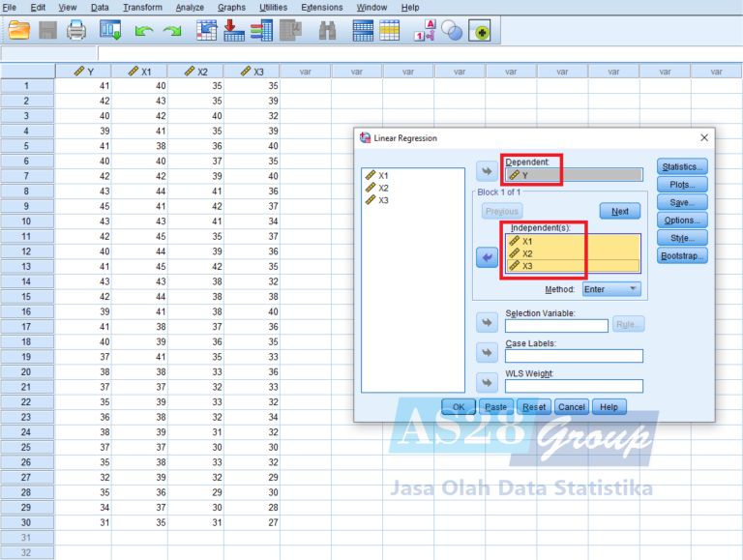Screen dimensions: 743x560
Task: Click the Next block button
Action: (x=620, y=211)
